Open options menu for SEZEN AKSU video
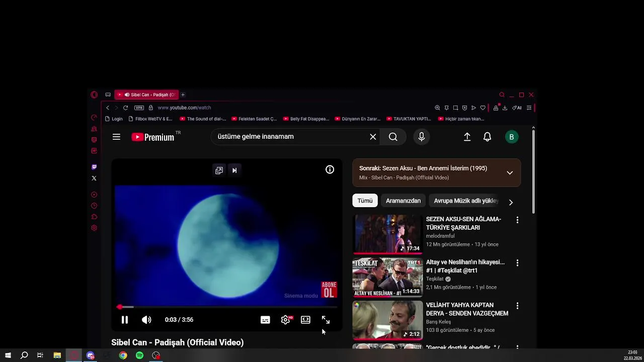This screenshot has width=644, height=362. [517, 220]
